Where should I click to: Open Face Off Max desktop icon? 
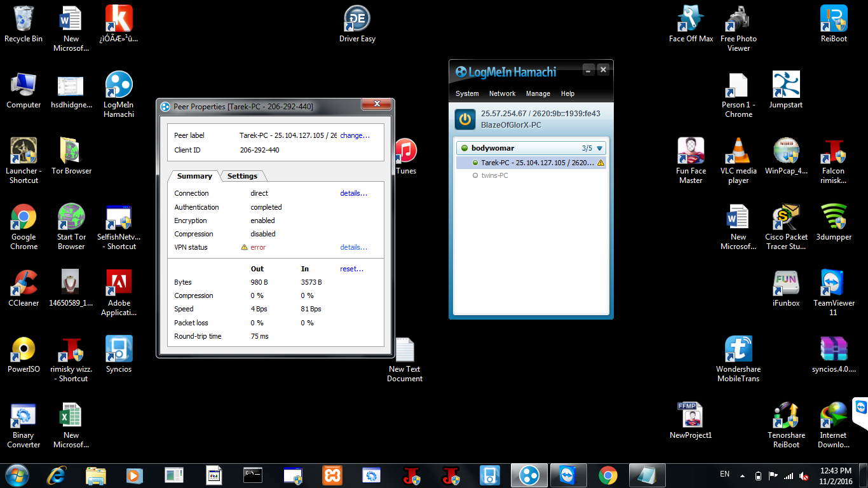pos(691,25)
